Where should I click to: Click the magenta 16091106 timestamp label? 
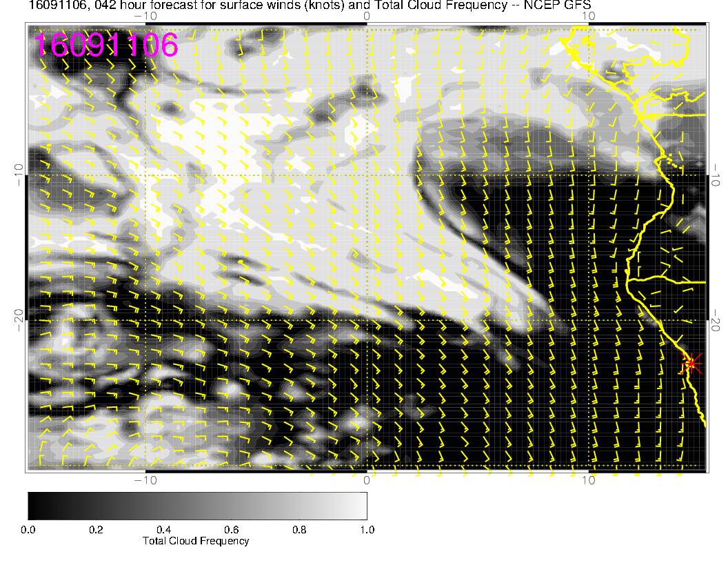tap(106, 45)
